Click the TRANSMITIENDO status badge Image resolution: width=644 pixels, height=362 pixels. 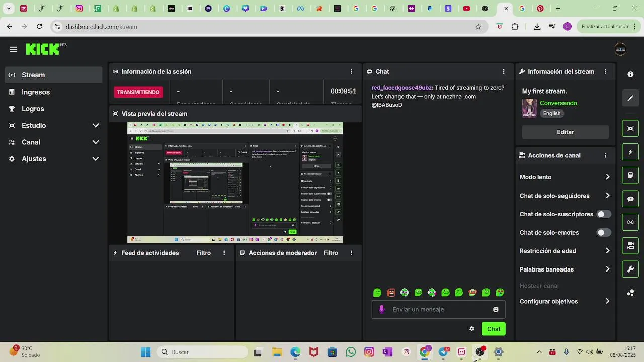click(138, 92)
